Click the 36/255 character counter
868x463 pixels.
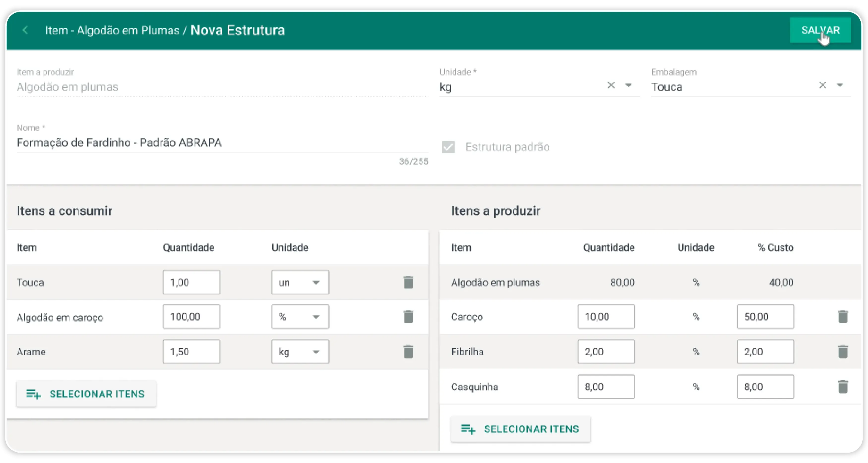click(413, 162)
